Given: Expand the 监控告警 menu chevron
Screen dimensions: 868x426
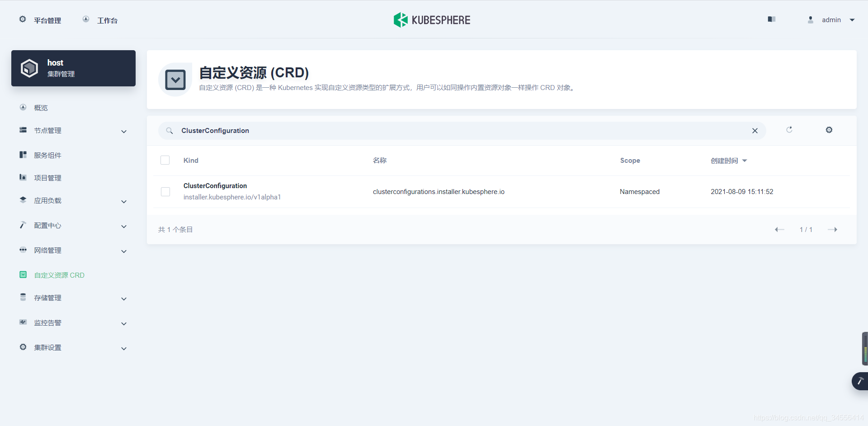Looking at the screenshot, I should click(x=124, y=324).
